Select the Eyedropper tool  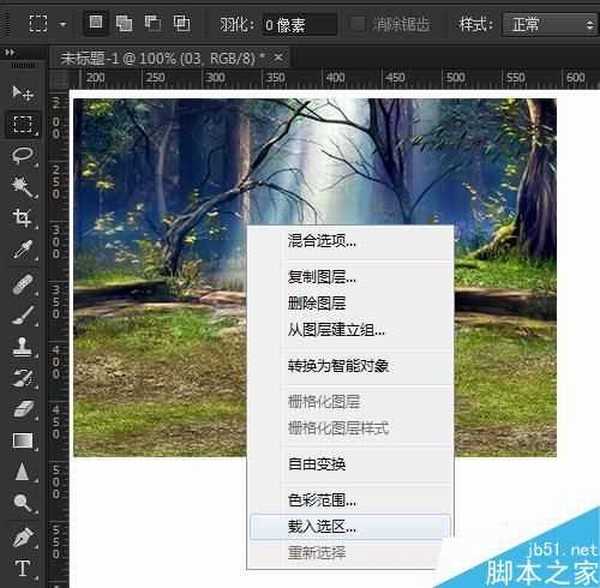[x=23, y=249]
